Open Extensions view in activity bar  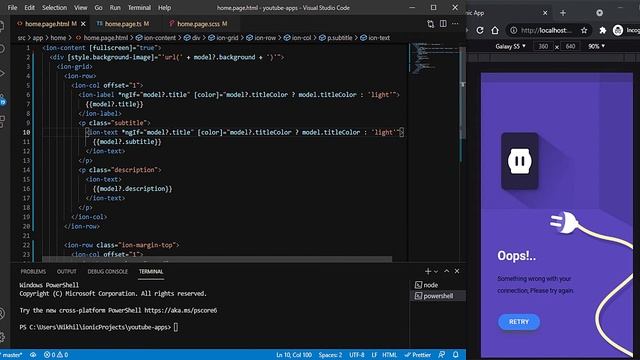[2, 122]
